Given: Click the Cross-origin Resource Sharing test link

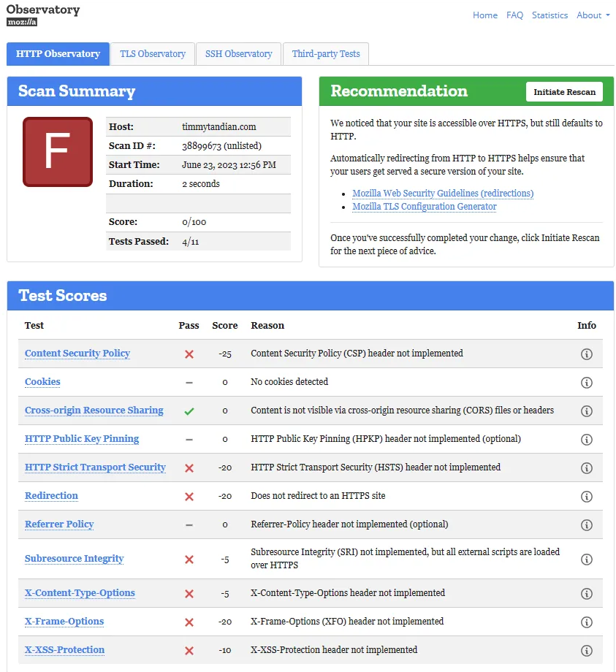Looking at the screenshot, I should (94, 411).
